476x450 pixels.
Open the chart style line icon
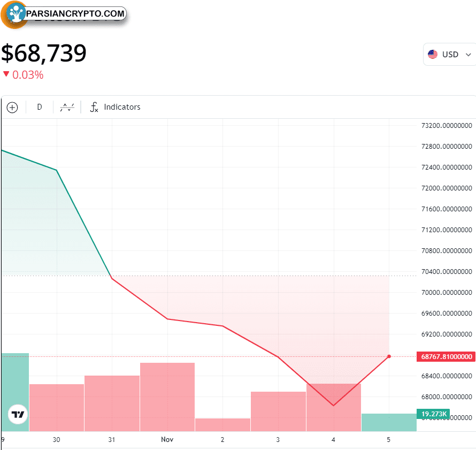67,107
